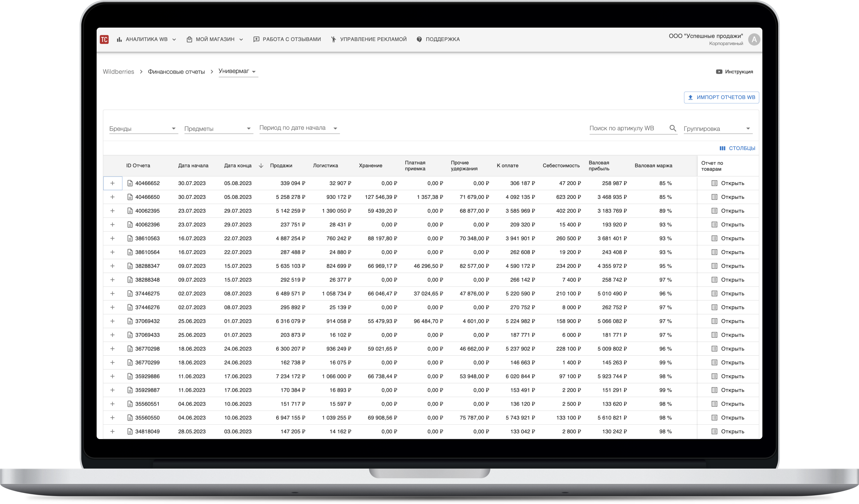Open Период по дате начала dropdown
Screen dimensions: 859x504
click(299, 128)
